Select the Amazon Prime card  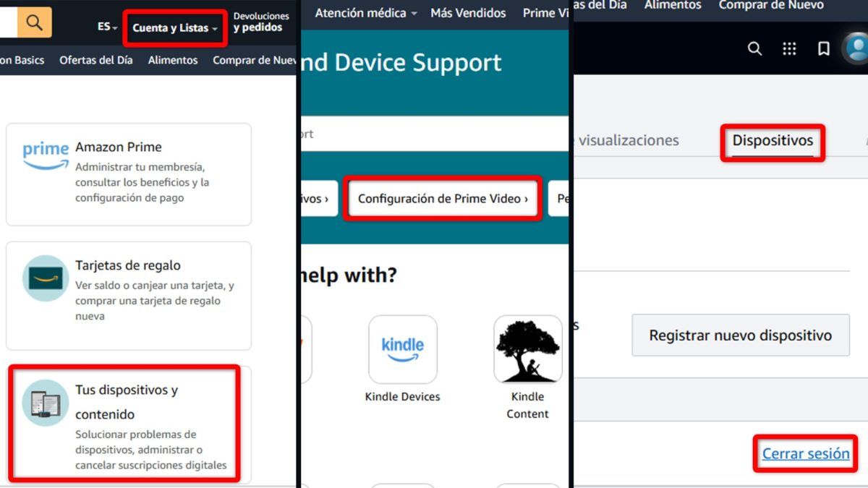(129, 174)
